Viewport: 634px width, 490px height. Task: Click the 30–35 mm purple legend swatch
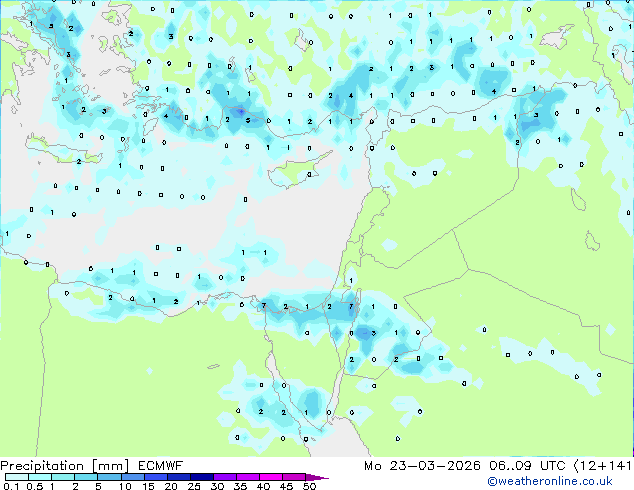[x=225, y=477]
